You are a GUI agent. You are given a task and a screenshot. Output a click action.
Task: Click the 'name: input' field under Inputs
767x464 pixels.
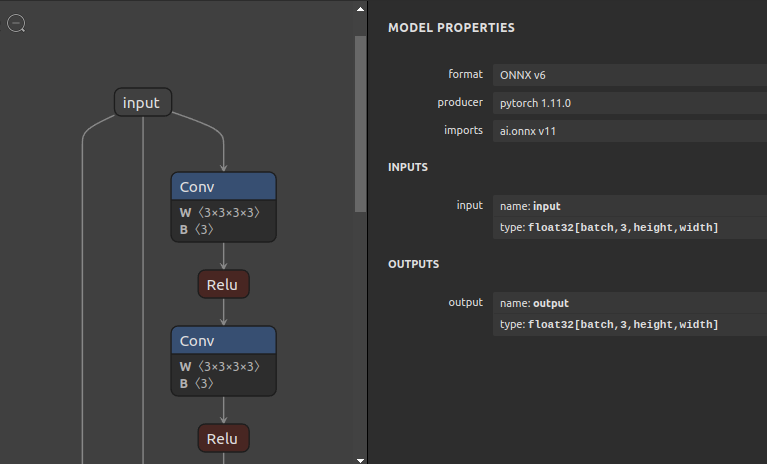pyautogui.click(x=630, y=206)
